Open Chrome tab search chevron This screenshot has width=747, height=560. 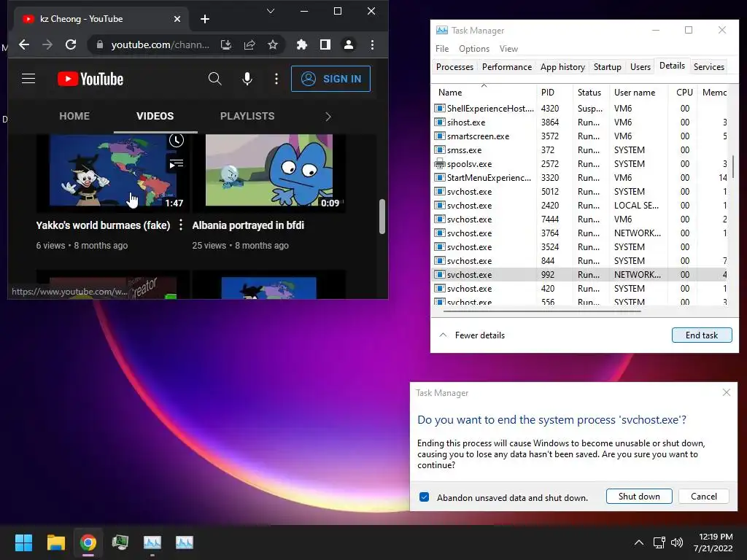(x=271, y=11)
